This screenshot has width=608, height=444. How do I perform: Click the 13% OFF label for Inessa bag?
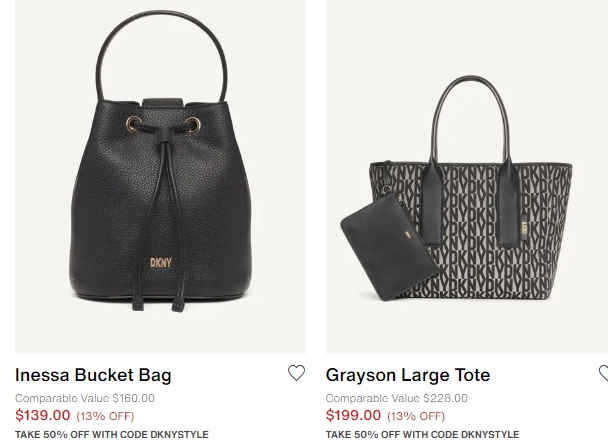tap(105, 416)
